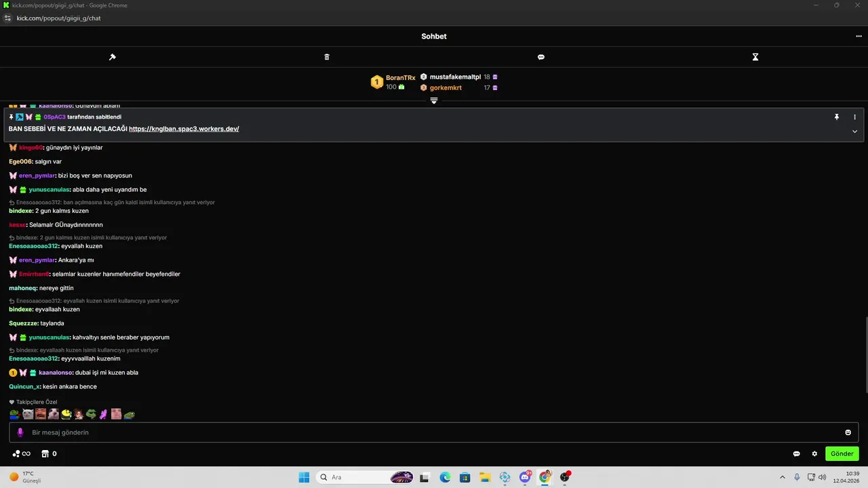Screen dimensions: 868x488
Task: Click the purple microphone icon in message box
Action: coord(20,432)
